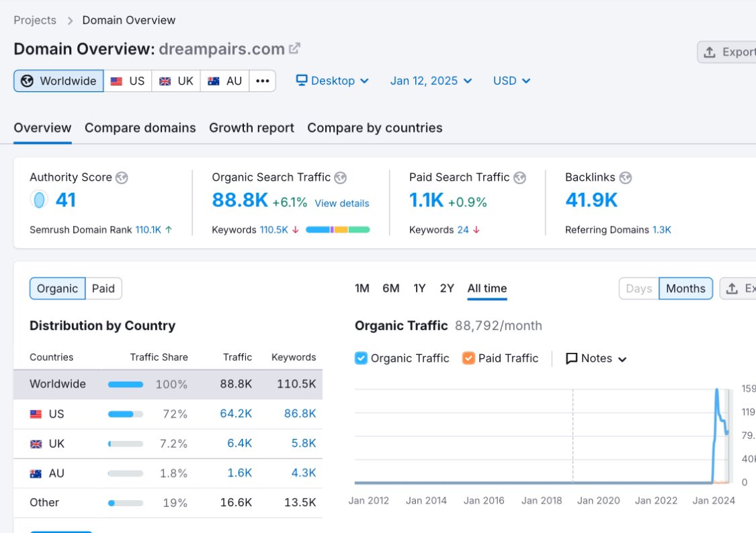
Task: Click the US flag in distribution table
Action: 36,414
